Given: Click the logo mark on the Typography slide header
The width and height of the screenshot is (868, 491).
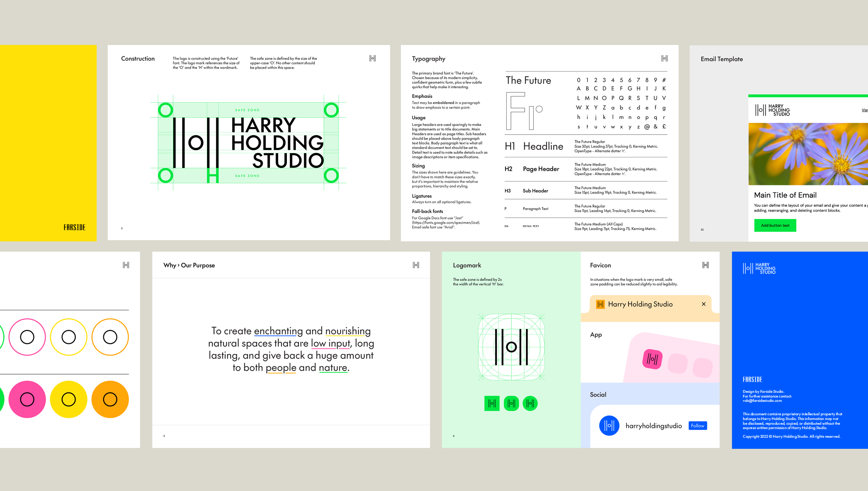Looking at the screenshot, I should (664, 58).
